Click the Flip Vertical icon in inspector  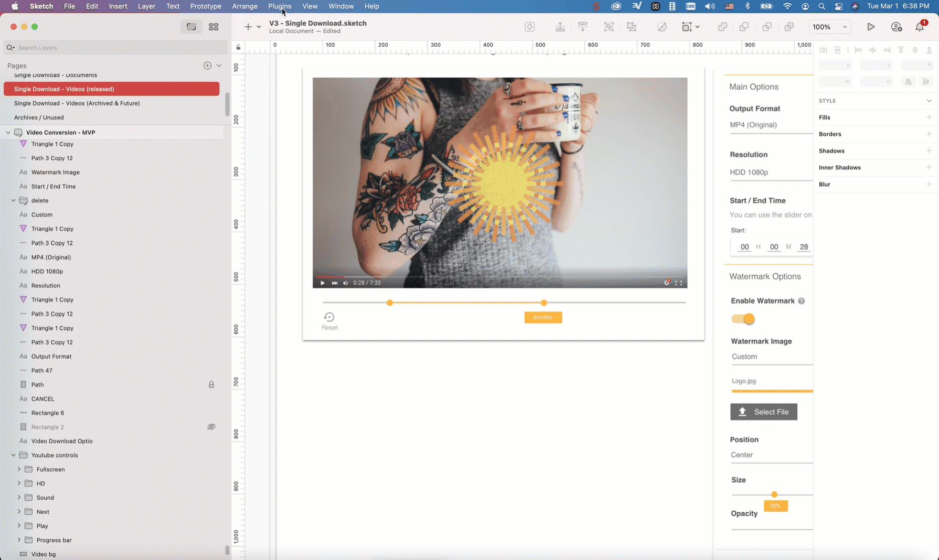926,81
